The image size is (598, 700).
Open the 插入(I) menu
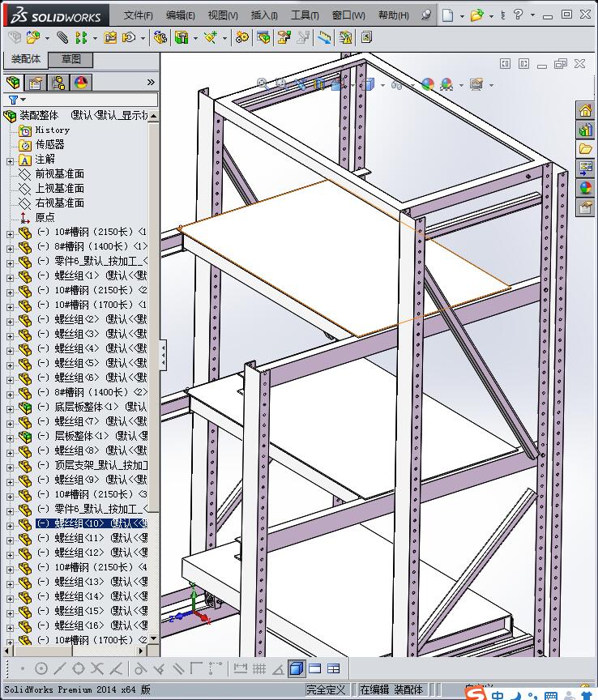[264, 15]
